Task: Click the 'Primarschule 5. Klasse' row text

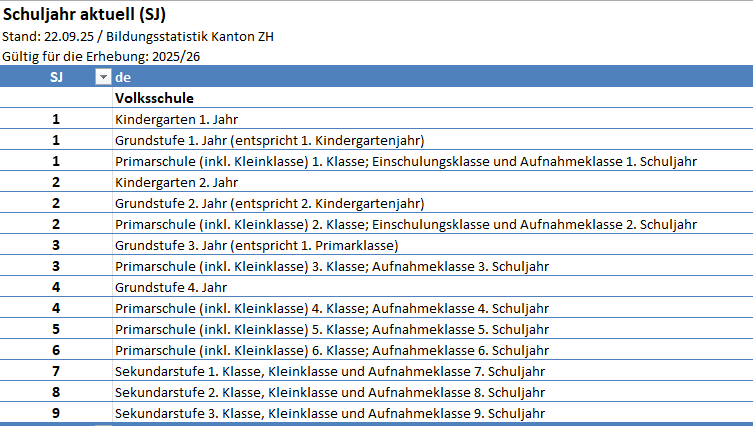Action: pos(332,329)
